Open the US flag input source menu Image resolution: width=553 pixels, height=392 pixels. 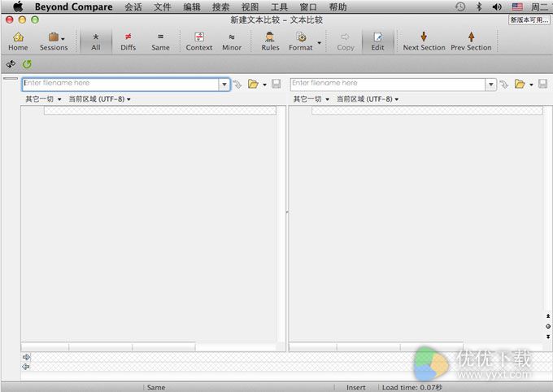click(x=517, y=7)
